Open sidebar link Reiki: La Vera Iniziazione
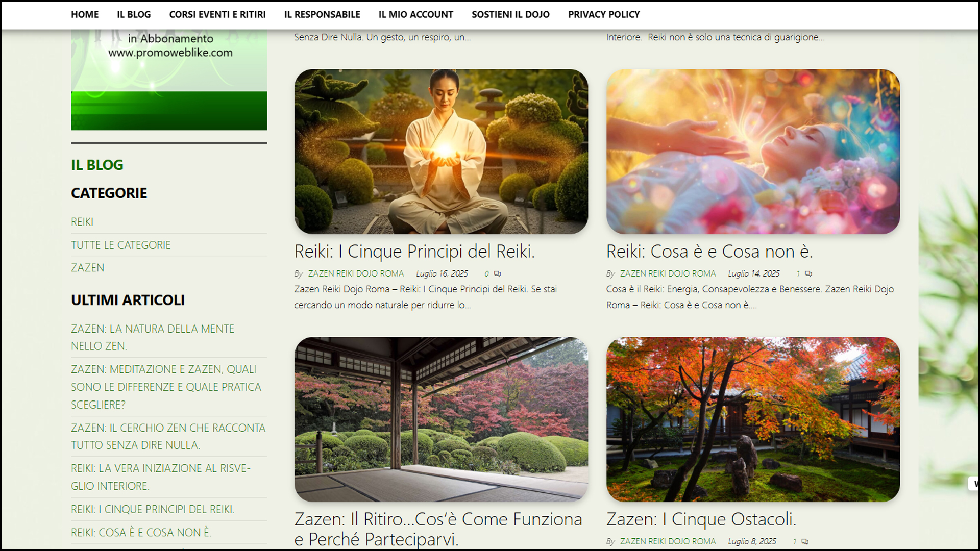 click(161, 477)
